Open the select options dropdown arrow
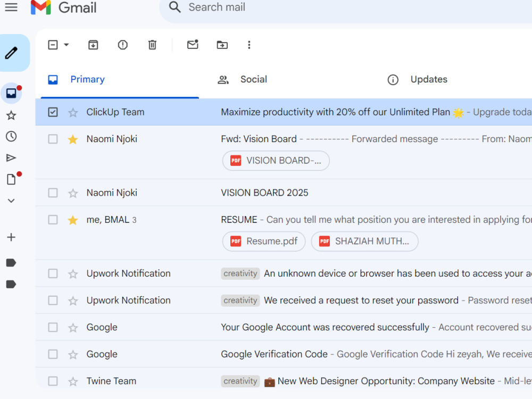 point(66,45)
